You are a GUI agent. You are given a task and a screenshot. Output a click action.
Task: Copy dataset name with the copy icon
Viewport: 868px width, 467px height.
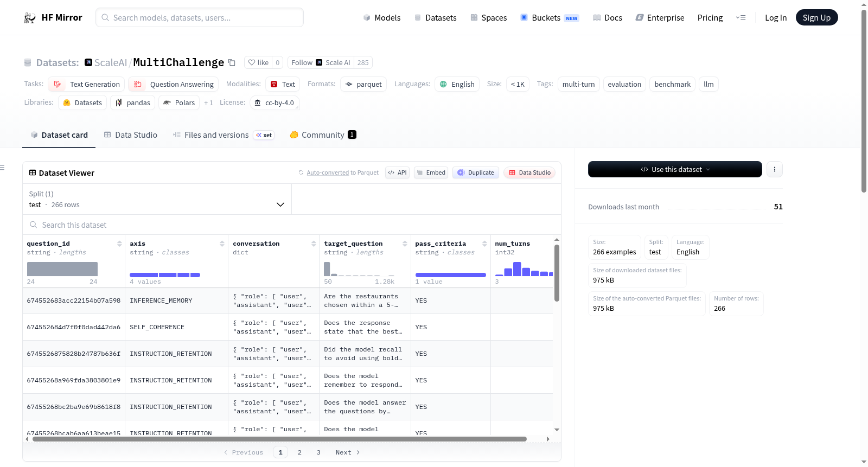[x=232, y=62]
